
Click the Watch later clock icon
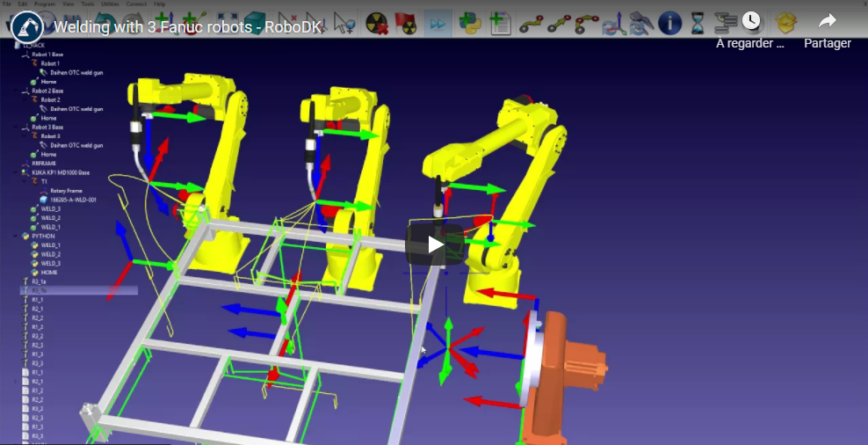tap(750, 21)
